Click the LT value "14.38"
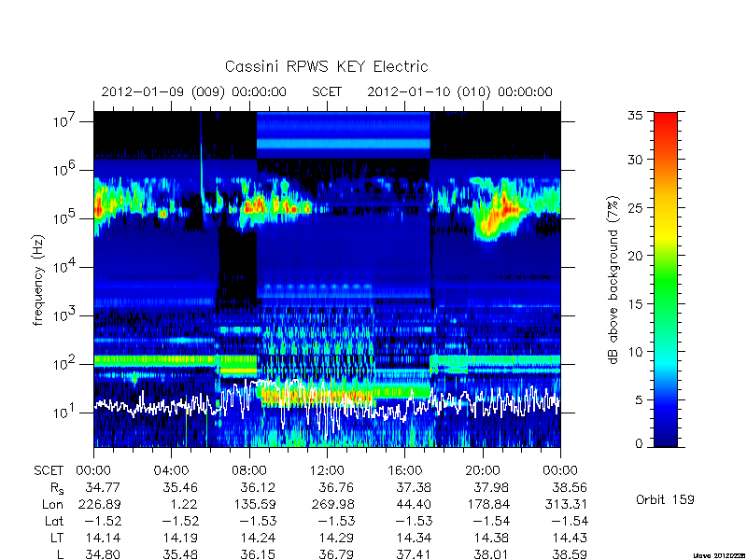 click(x=492, y=538)
